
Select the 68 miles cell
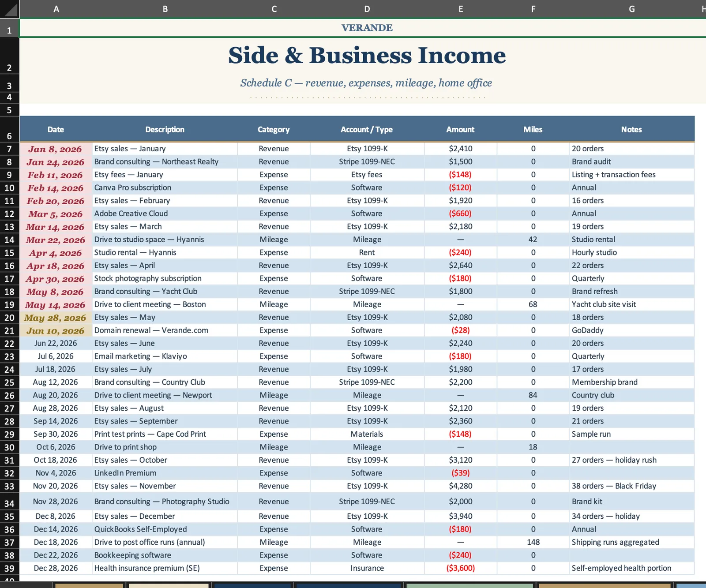click(x=533, y=305)
